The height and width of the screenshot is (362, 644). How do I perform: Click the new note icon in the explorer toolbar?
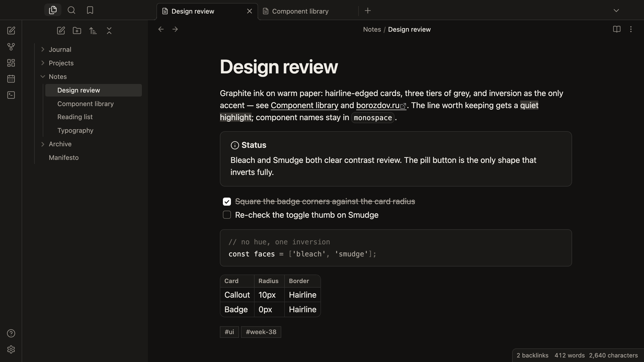[61, 31]
